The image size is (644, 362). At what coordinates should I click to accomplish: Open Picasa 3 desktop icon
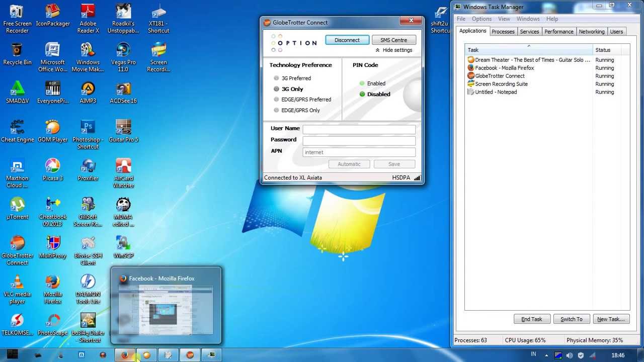(53, 169)
